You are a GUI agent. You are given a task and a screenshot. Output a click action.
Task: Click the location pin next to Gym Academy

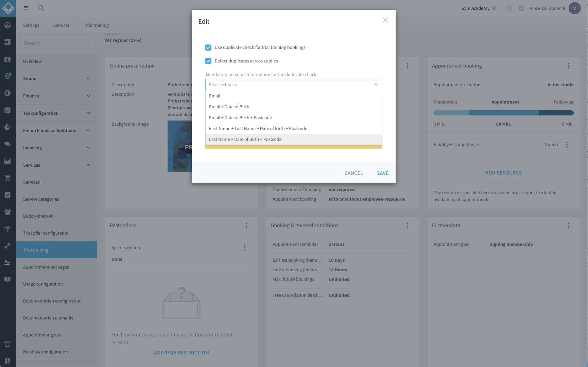[494, 8]
